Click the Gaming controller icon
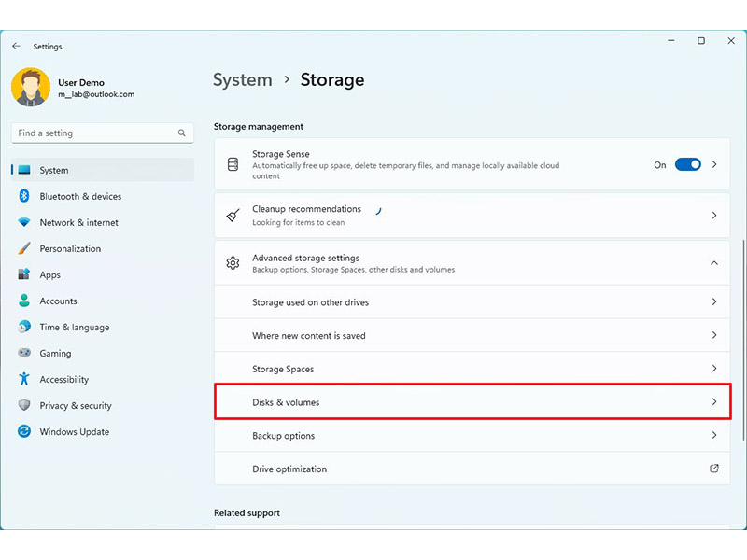 tap(24, 353)
